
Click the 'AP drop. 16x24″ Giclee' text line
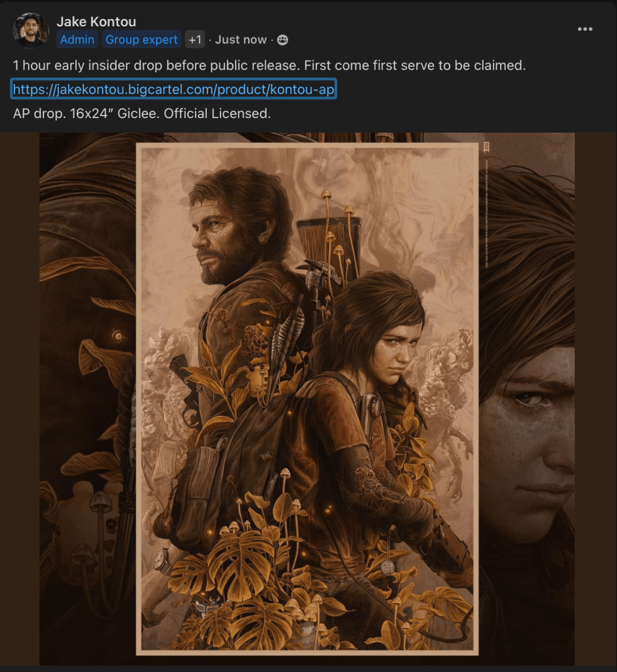pos(142,113)
